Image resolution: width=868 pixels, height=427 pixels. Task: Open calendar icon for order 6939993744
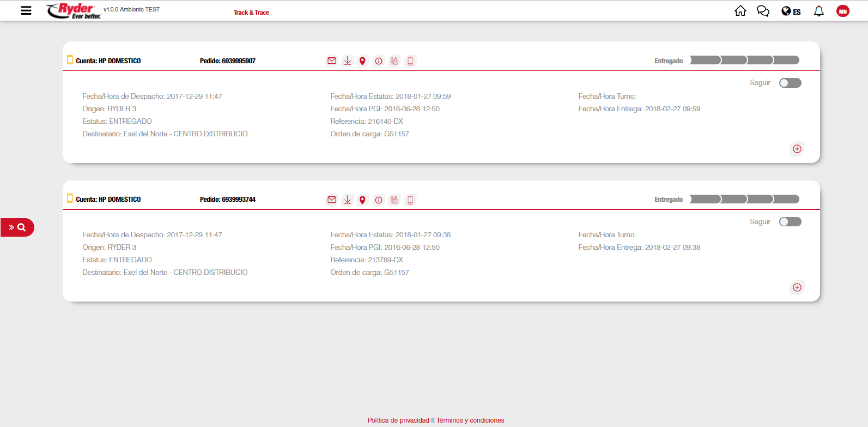[394, 200]
